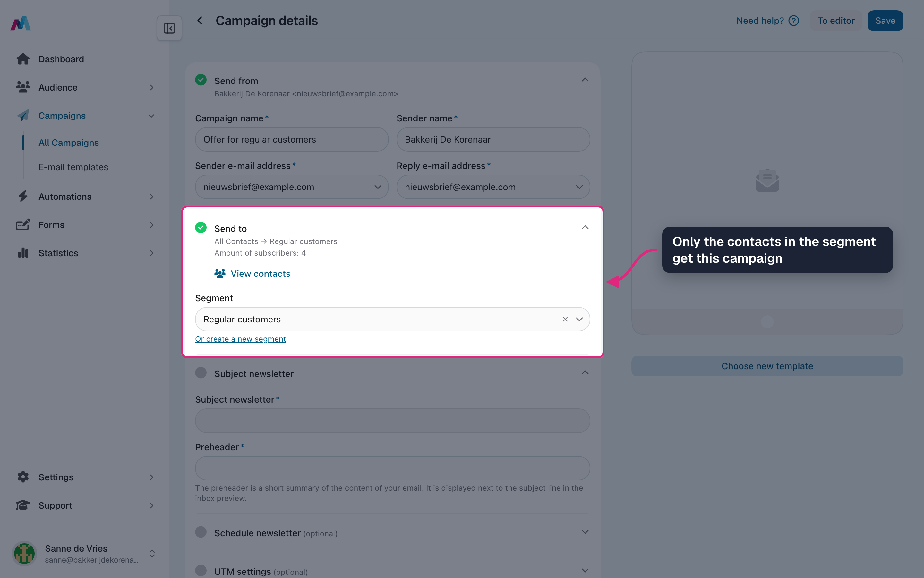Collapse the Send from section
Viewport: 924px width, 578px height.
585,80
